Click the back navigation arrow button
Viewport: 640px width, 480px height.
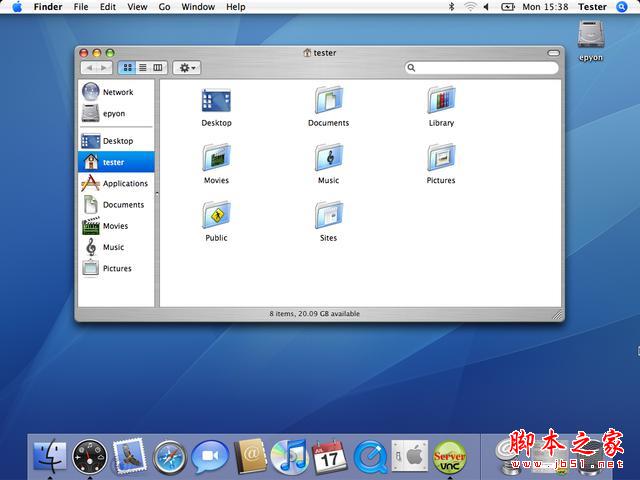coord(90,67)
